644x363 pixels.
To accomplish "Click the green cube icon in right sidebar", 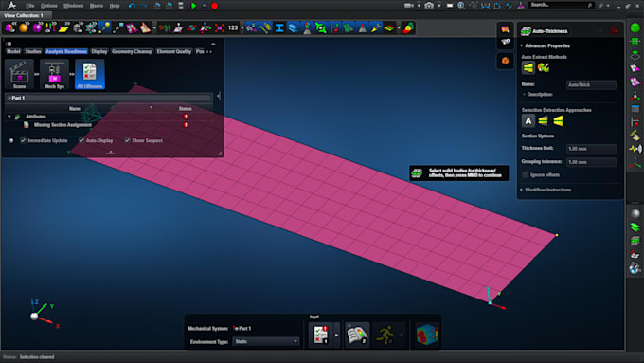I will (x=635, y=27).
